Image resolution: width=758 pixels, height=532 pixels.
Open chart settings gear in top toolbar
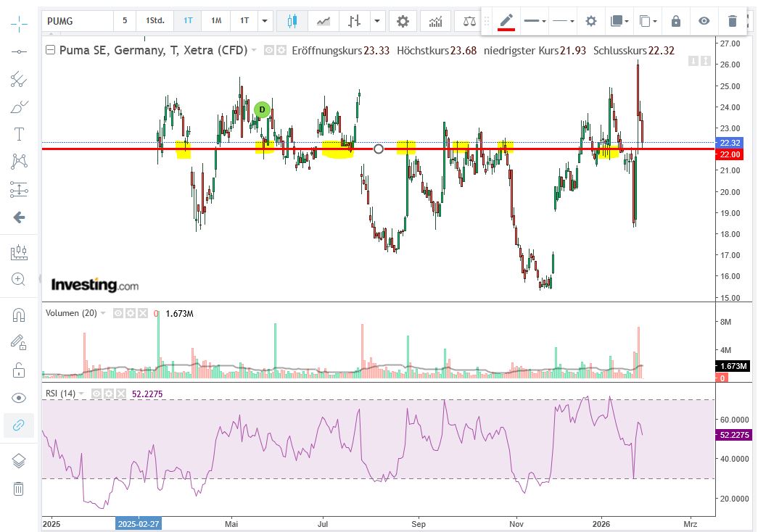click(403, 21)
